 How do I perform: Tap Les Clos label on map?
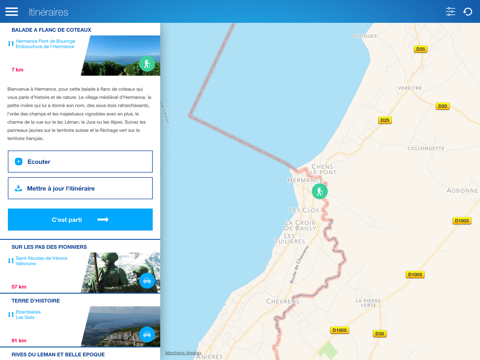(304, 210)
